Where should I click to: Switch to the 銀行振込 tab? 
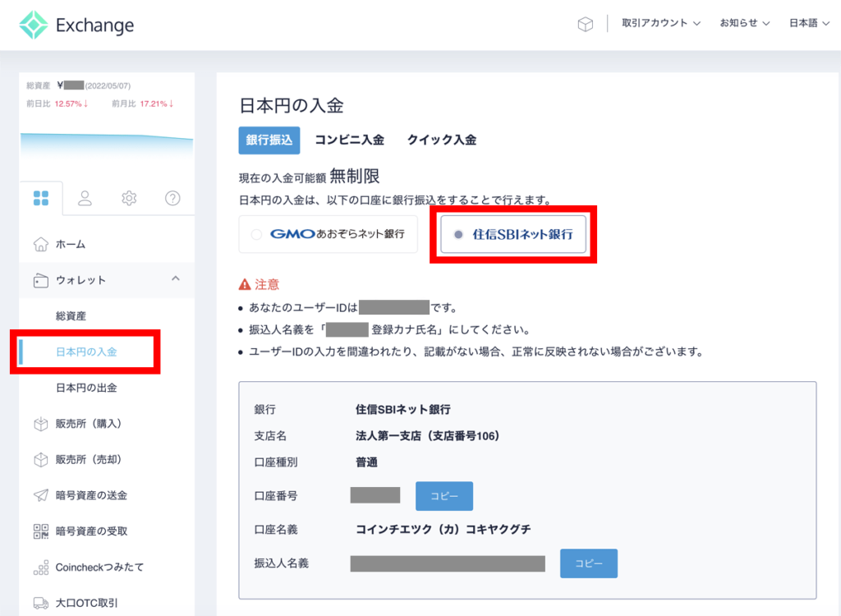click(x=269, y=140)
